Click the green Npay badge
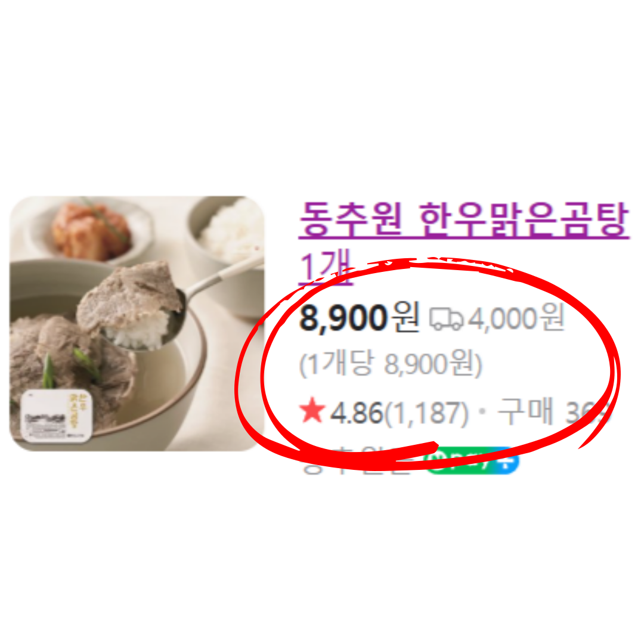 (x=462, y=461)
